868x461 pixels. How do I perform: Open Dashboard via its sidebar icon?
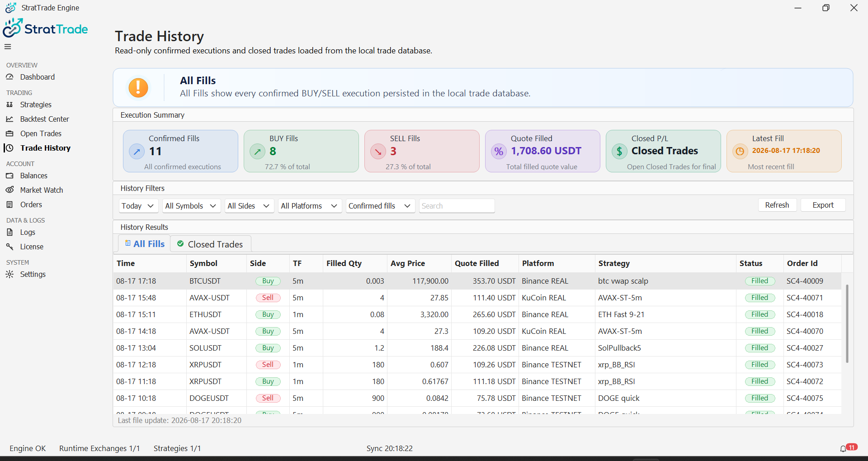(x=9, y=77)
